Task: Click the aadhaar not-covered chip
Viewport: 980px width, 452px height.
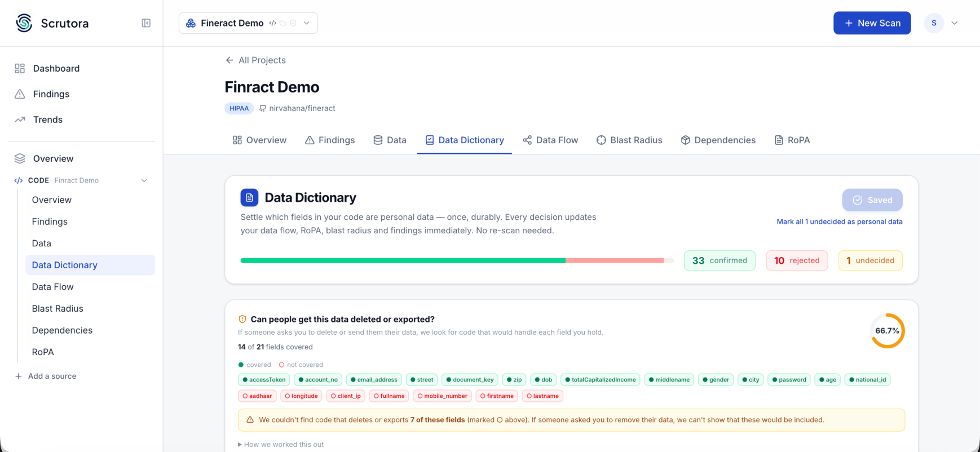Action: point(257,396)
